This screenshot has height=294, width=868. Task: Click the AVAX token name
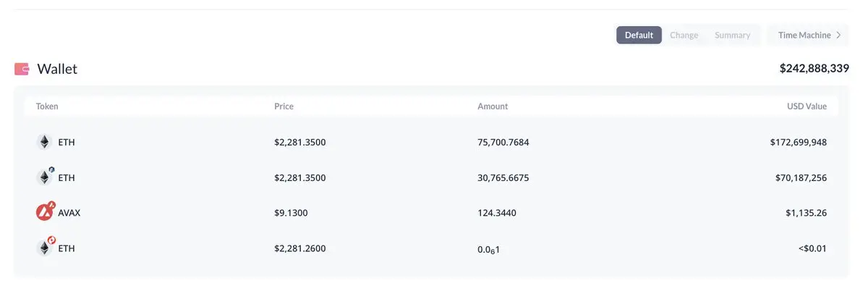[x=70, y=213]
